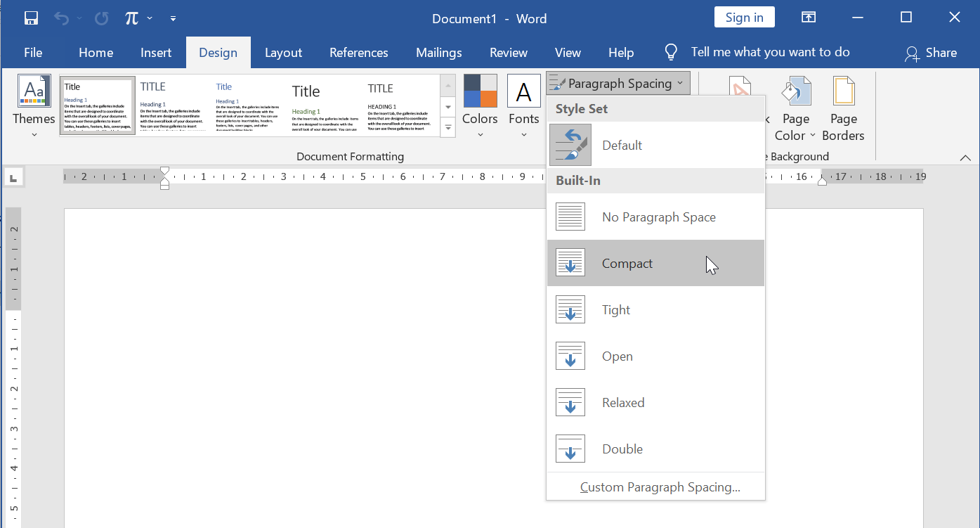Choose Compact paragraph spacing

[x=655, y=263]
